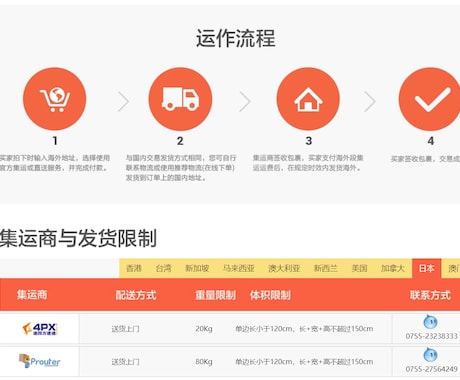460x380 pixels.
Task: Click the phone number 0755-23238333
Action: click(x=431, y=336)
